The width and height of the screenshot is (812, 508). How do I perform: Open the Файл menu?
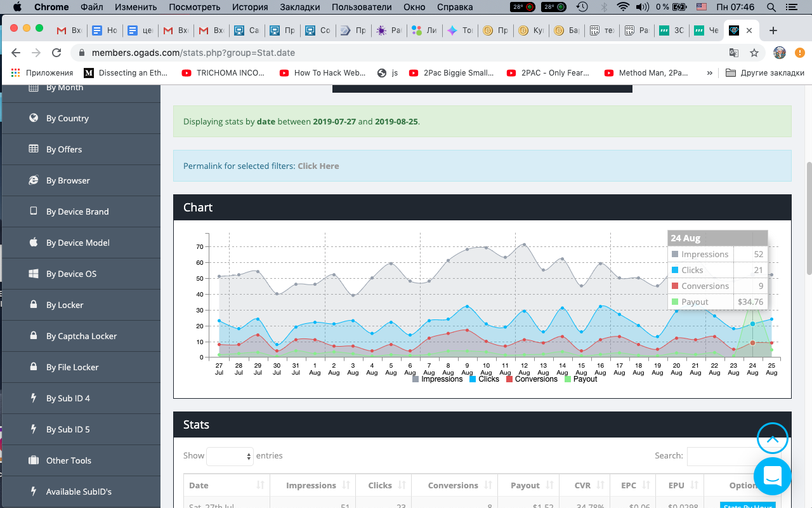pos(92,7)
